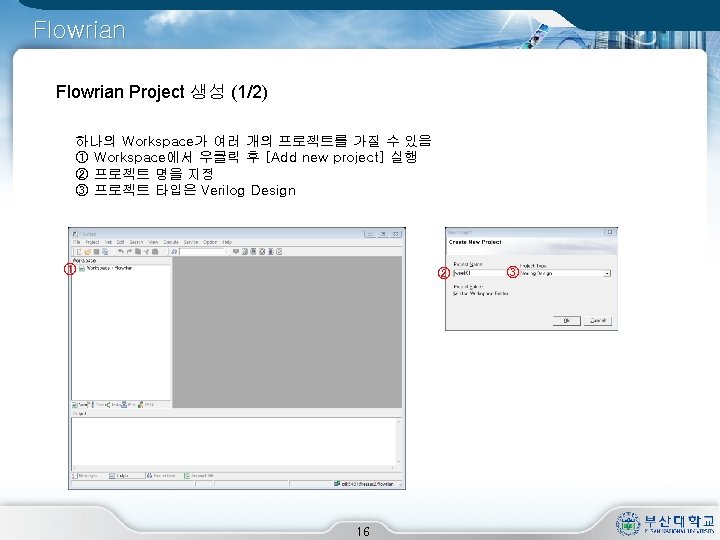This screenshot has width=720, height=540.
Task: Click the Paste toolbar icon
Action: [x=155, y=252]
